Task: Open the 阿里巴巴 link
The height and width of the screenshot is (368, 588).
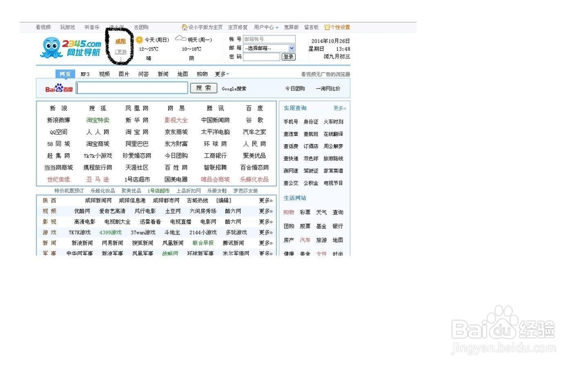Action: (137, 144)
